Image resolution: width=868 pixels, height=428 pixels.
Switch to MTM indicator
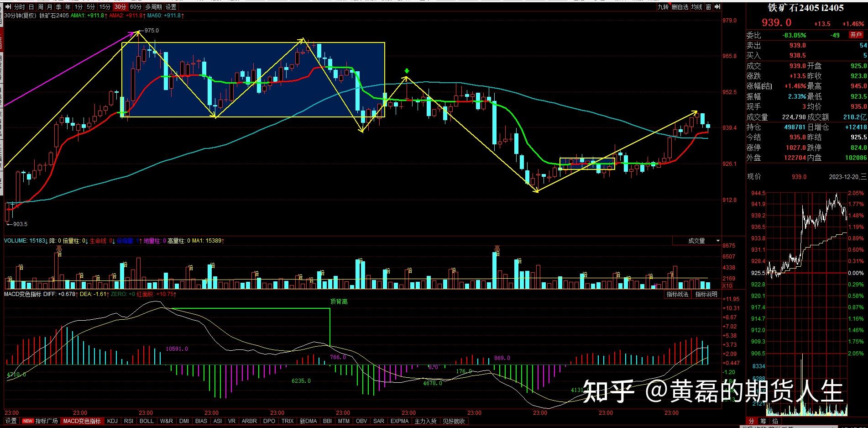(344, 421)
